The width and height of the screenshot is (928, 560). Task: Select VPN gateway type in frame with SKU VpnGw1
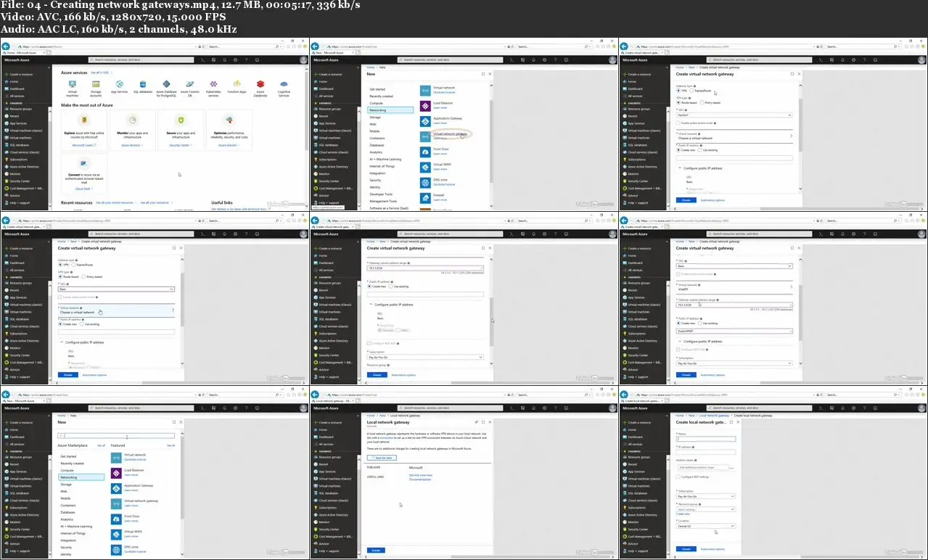(678, 91)
